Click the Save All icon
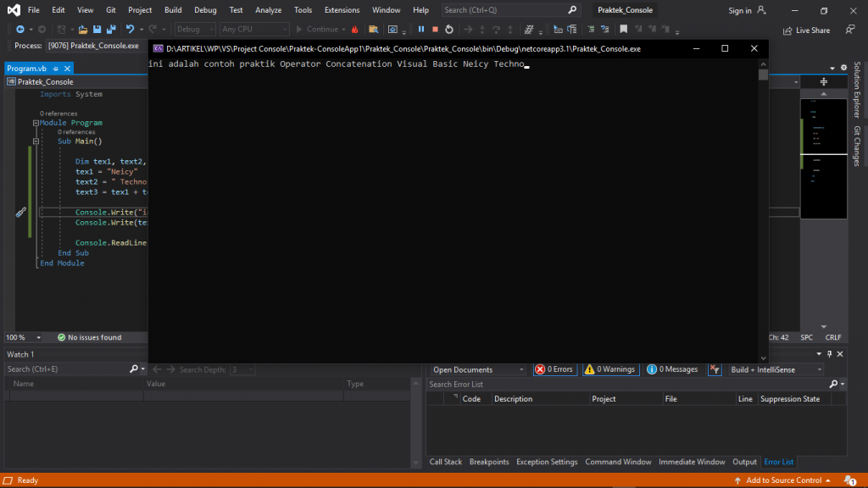 112,30
